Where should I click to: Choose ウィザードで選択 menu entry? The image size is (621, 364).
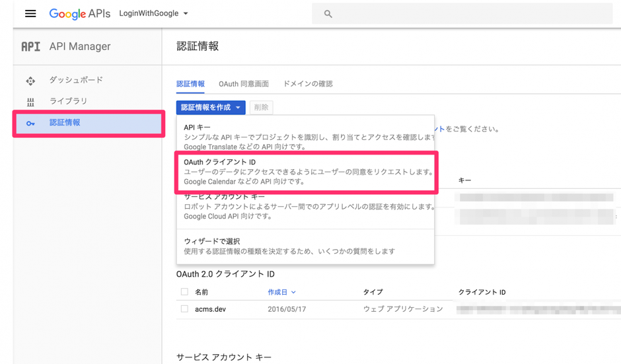point(305,246)
